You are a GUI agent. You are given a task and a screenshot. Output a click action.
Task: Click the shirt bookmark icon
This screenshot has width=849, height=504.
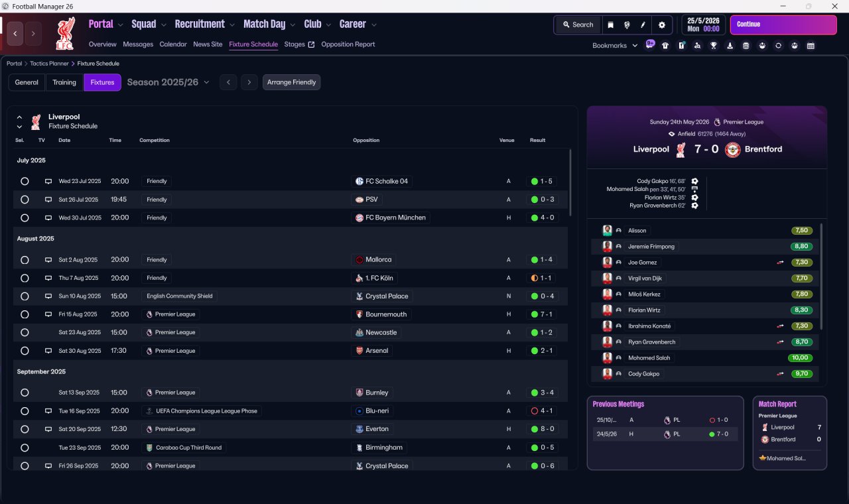(x=665, y=46)
